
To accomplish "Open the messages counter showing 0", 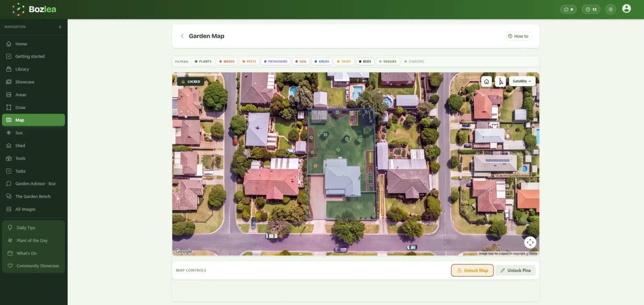I will (568, 9).
